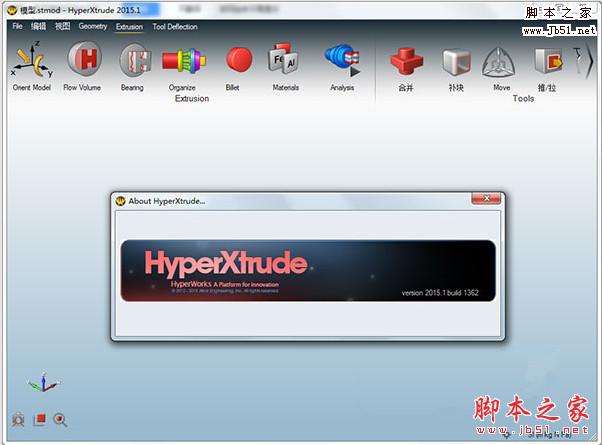Click the zoom magnifier view icon

[60, 420]
